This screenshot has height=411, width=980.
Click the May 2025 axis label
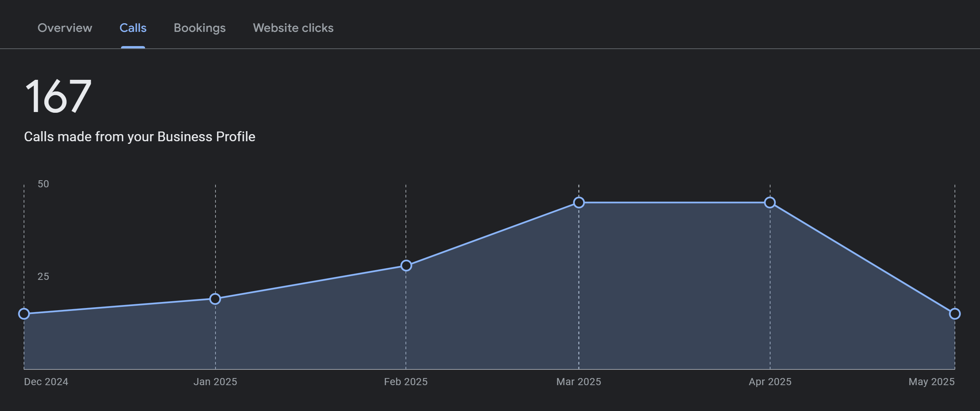932,382
